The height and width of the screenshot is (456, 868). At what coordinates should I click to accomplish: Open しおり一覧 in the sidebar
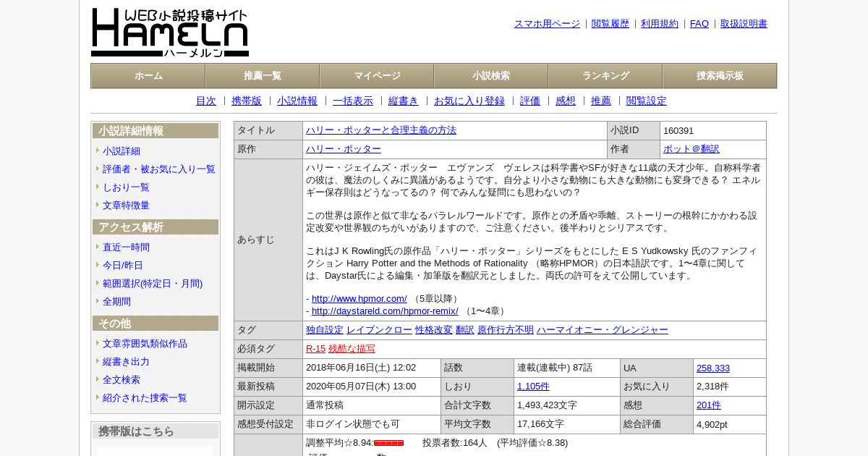126,187
